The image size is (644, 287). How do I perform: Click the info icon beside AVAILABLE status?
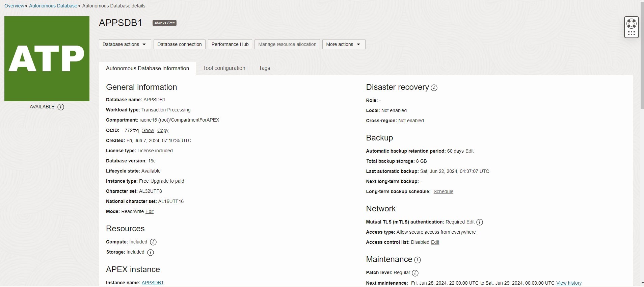tap(61, 107)
